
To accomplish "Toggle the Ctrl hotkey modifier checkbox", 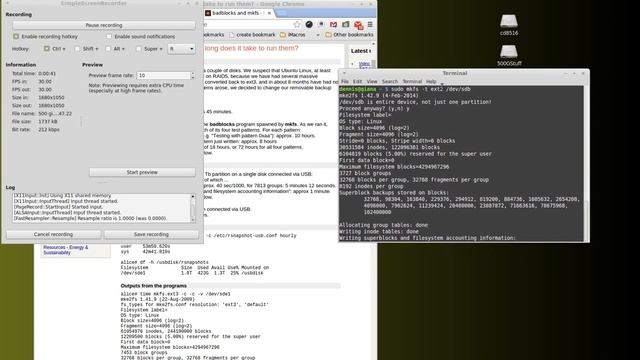I will [x=47, y=49].
